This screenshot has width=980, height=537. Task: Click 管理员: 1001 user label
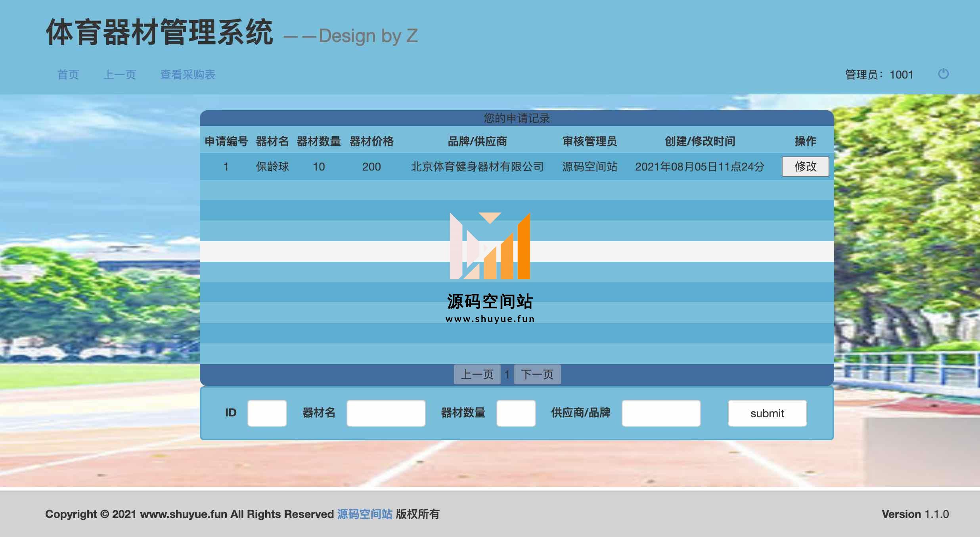pyautogui.click(x=879, y=75)
